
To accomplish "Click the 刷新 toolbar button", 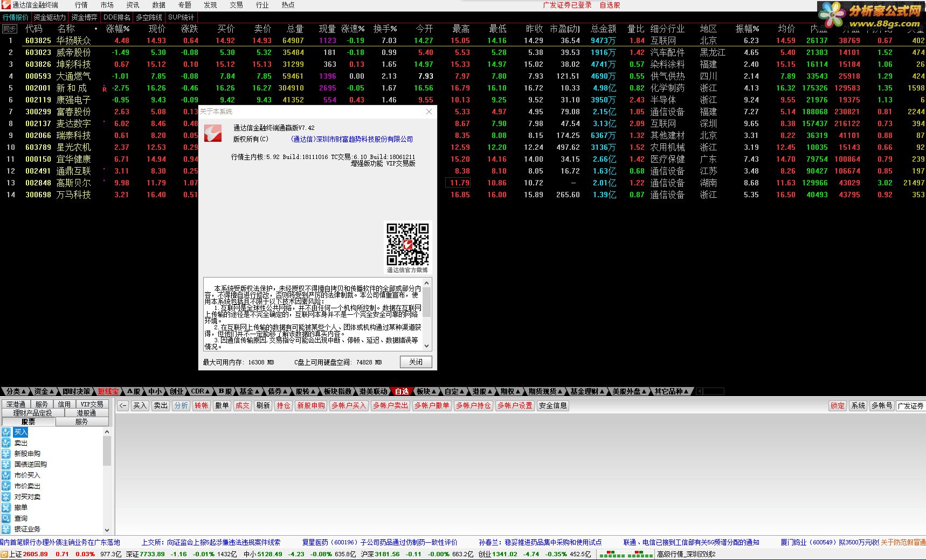I will (263, 406).
